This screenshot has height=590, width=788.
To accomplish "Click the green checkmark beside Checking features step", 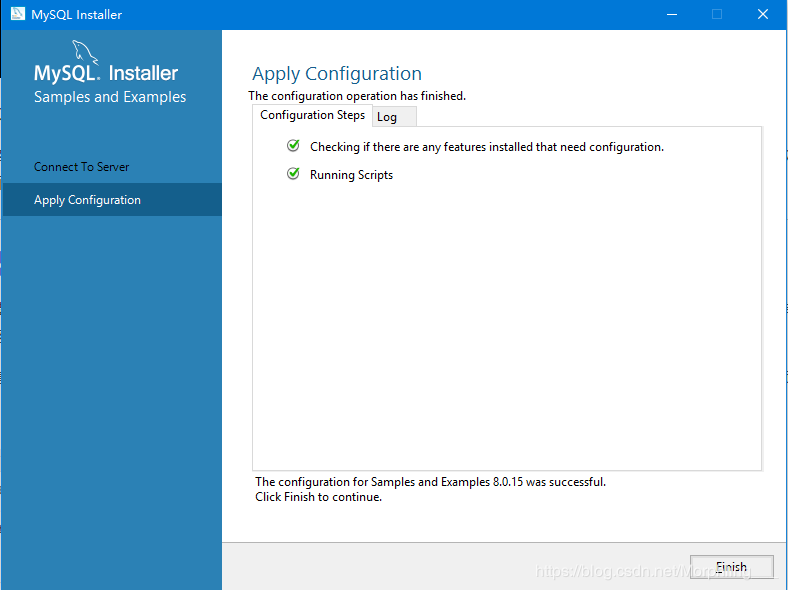I will pyautogui.click(x=293, y=146).
